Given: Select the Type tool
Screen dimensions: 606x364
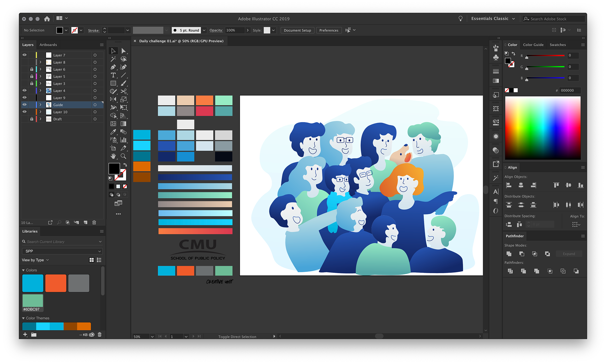Looking at the screenshot, I should (x=113, y=75).
